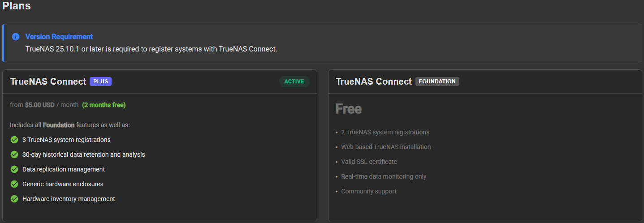Click checkmark icon beside 30-day historical data retention
Viewport: 644px width, 223px height.
(14, 154)
